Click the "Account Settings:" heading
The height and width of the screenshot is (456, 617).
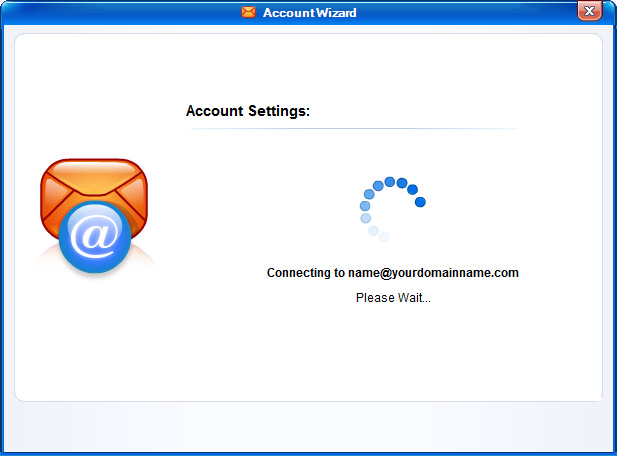click(x=248, y=111)
